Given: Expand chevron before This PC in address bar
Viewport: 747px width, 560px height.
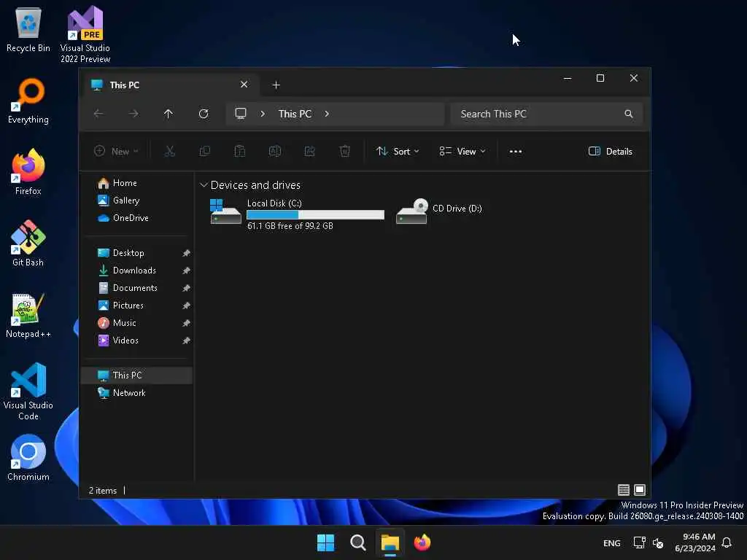Looking at the screenshot, I should pyautogui.click(x=263, y=114).
